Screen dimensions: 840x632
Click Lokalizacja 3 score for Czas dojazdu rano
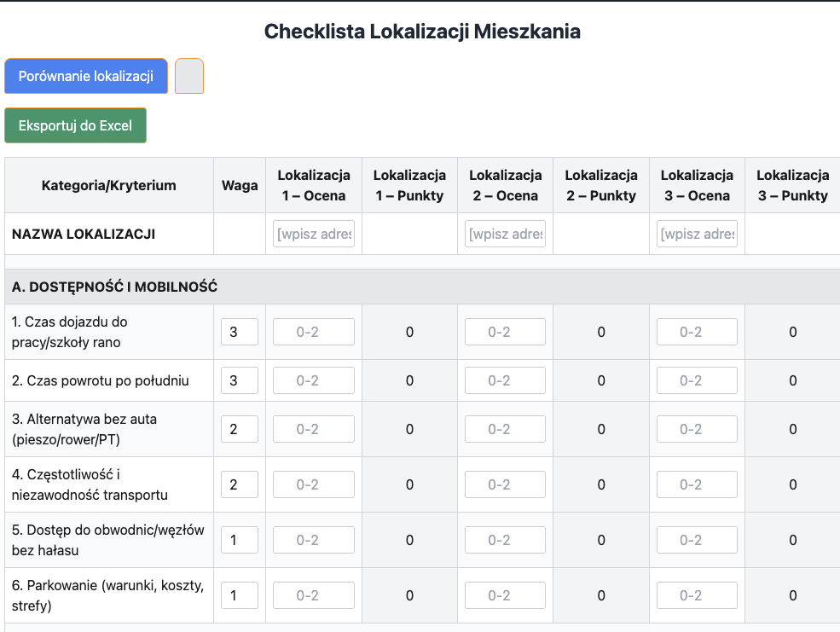click(697, 332)
